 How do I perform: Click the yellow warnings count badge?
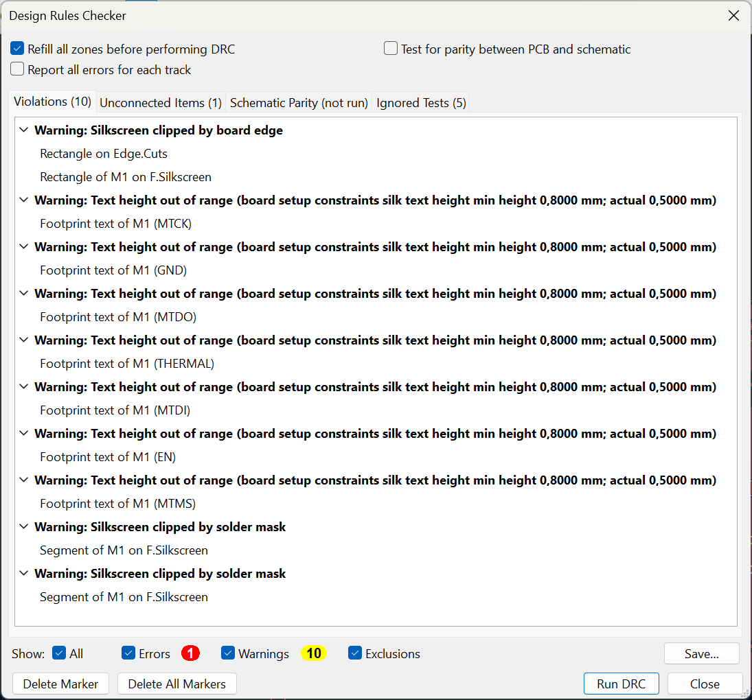[x=314, y=653]
